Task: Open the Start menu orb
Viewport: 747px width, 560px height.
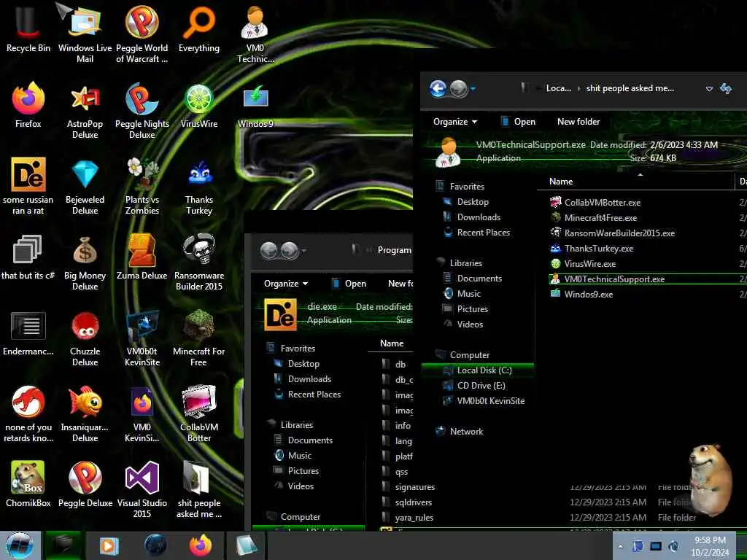Action: 20,545
